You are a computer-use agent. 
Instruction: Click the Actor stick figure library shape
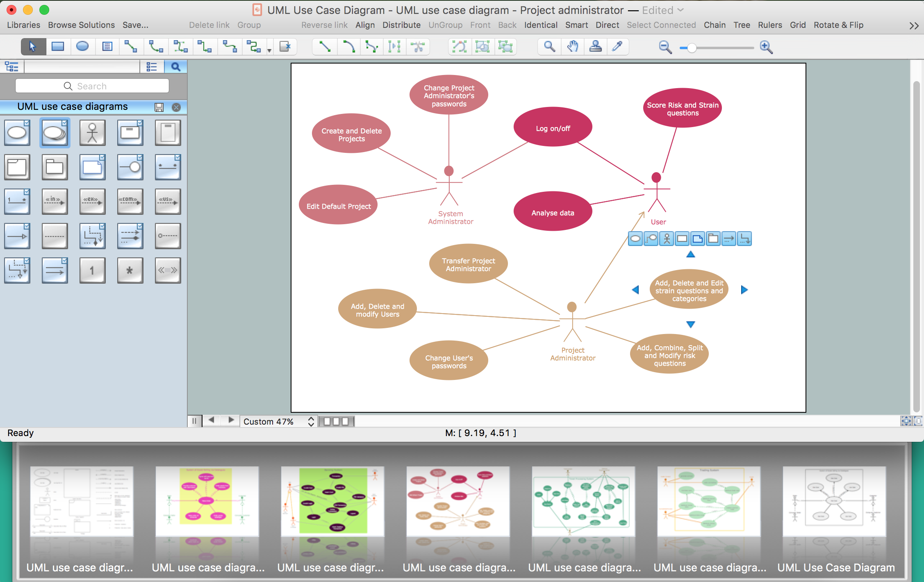92,133
